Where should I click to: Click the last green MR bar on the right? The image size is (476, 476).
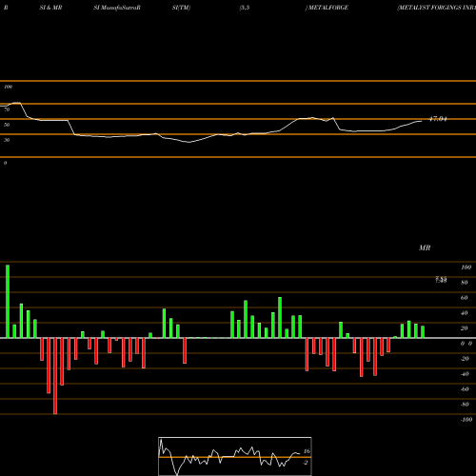(423, 332)
